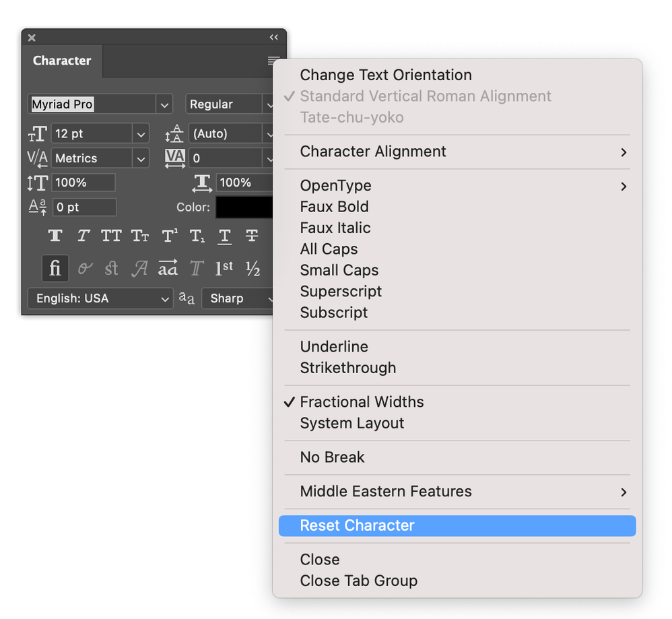Click the Superscript icon button
672x619 pixels.
pos(169,236)
